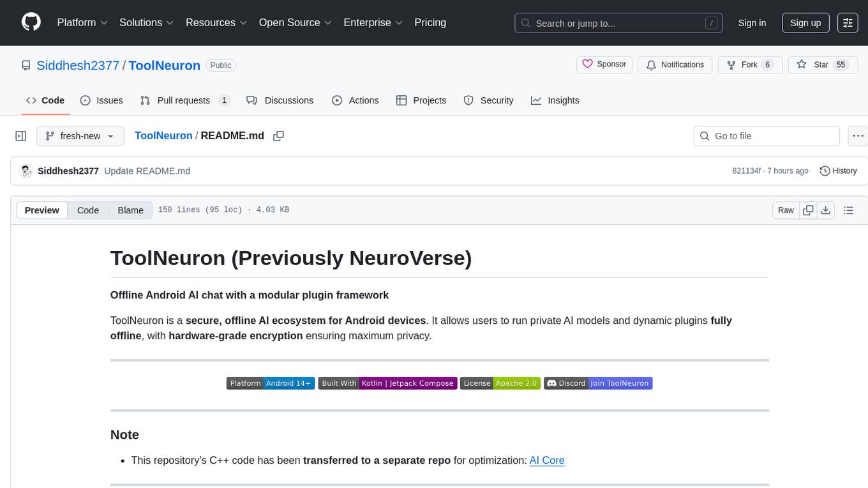Image resolution: width=868 pixels, height=488 pixels.
Task: Click the Platform Android 14+ badge
Action: click(x=271, y=383)
